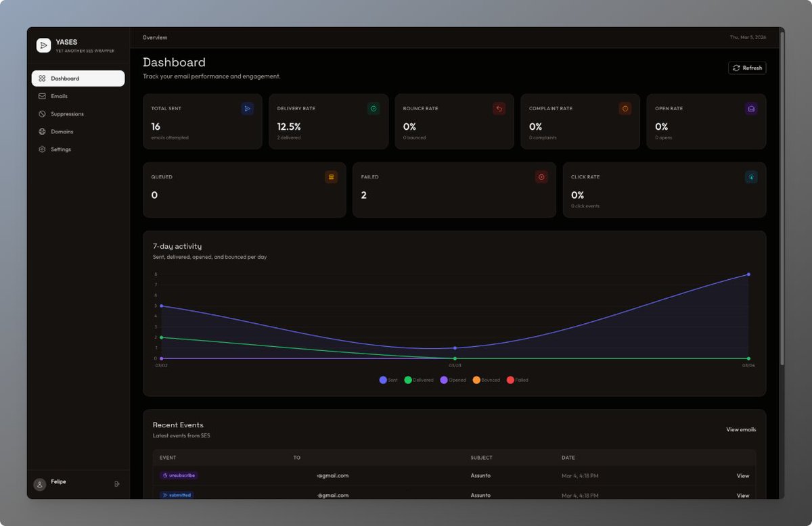Click the Complaint Rate warning icon
Image resolution: width=812 pixels, height=526 pixels.
625,108
